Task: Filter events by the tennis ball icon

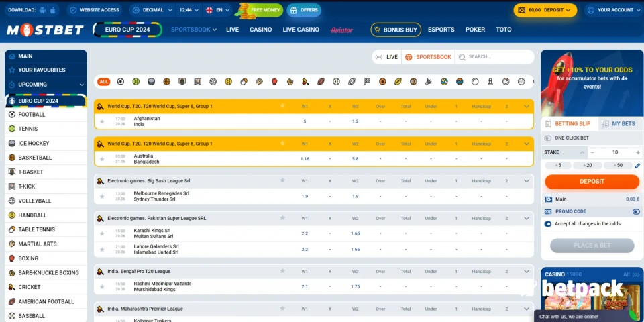Action: (136, 82)
